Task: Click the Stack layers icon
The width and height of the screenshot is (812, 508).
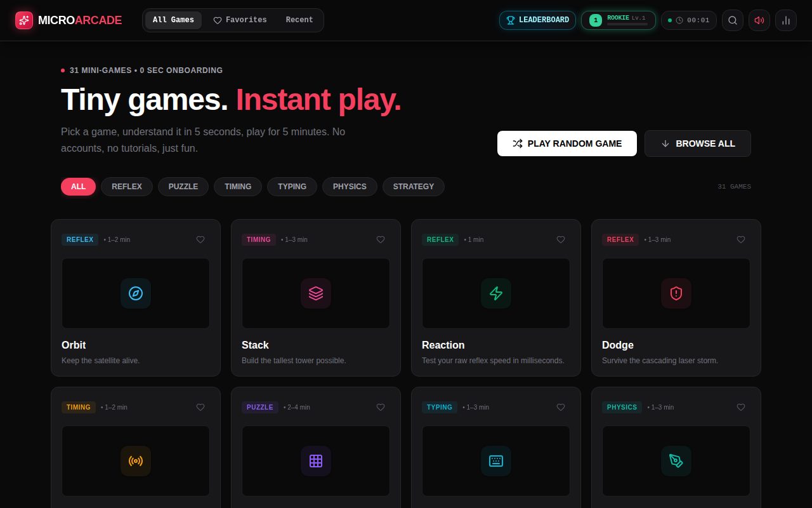Action: click(316, 293)
